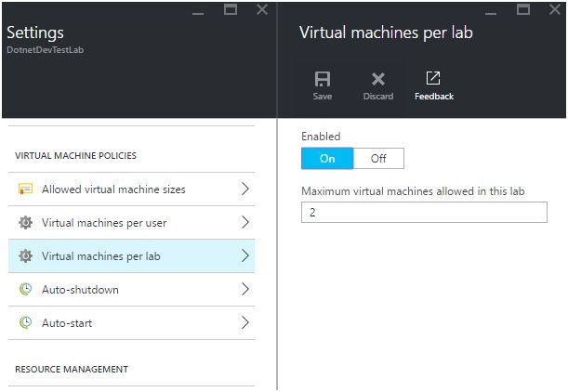Click the Auto-shutdown clock icon
Screen dimensions: 568x392
coord(26,290)
